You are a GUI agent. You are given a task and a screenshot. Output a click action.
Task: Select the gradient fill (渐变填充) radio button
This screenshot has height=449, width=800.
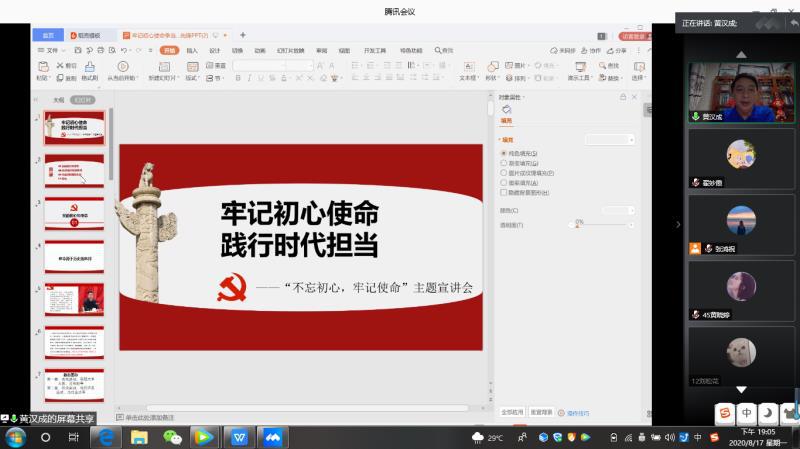pyautogui.click(x=504, y=163)
